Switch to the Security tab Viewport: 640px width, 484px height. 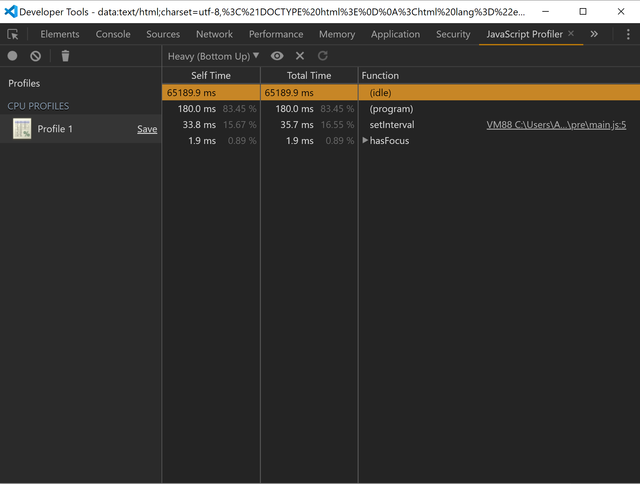pyautogui.click(x=453, y=34)
